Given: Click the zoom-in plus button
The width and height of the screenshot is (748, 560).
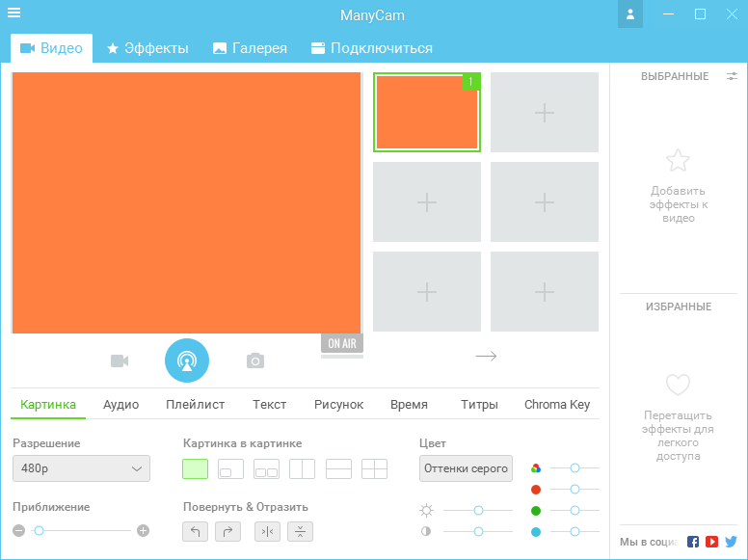Looking at the screenshot, I should coord(144,530).
